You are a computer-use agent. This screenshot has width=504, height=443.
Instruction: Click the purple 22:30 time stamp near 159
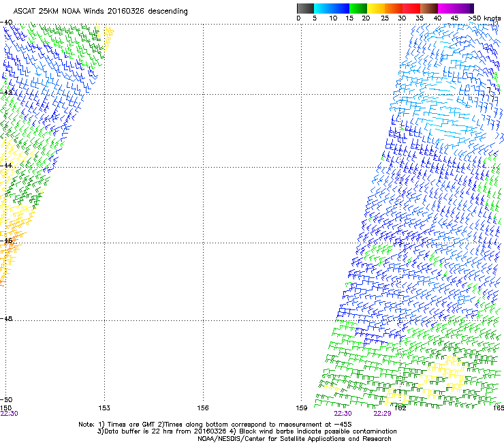click(343, 414)
